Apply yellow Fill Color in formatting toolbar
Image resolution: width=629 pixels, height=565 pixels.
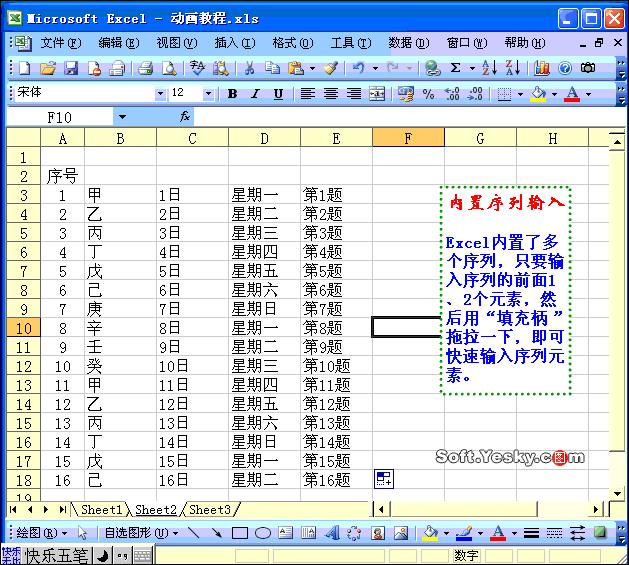pyautogui.click(x=538, y=94)
